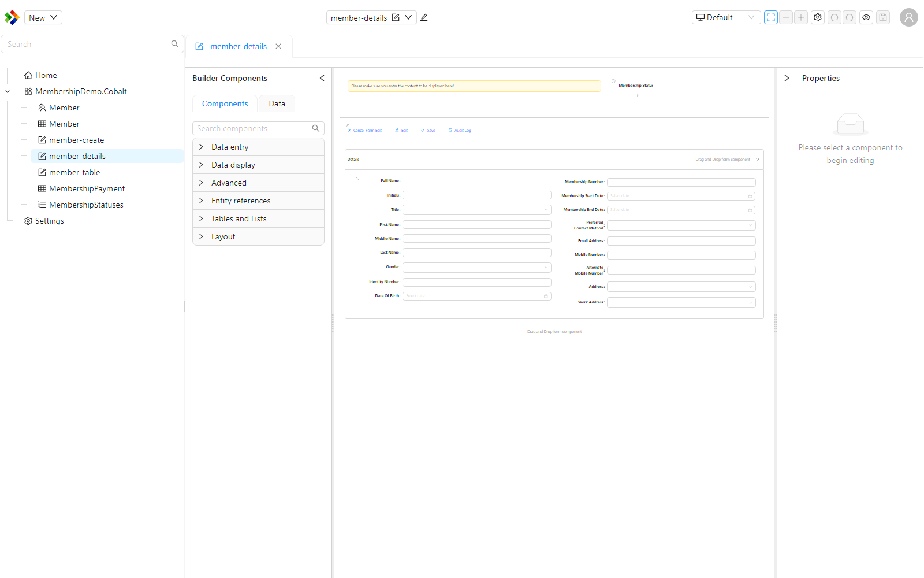
Task: Open the user profile avatar
Action: click(x=909, y=17)
